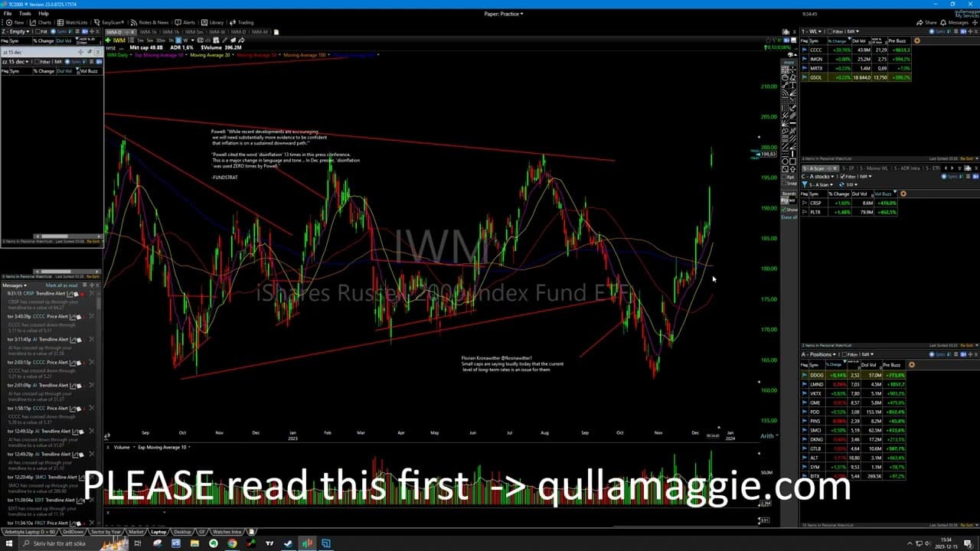This screenshot has width=980, height=551.
Task: Toggle Filter checkbox in 1 - WL watchlist
Action: click(x=830, y=31)
